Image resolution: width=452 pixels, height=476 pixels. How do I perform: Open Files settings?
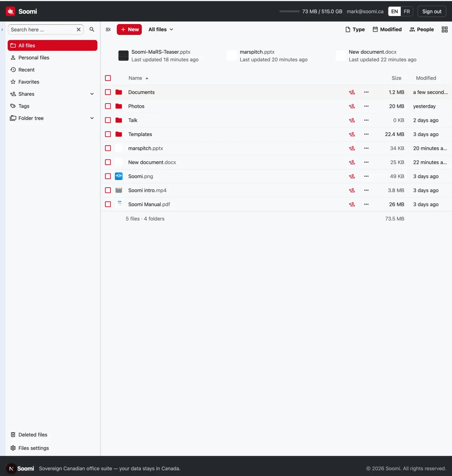[x=53, y=448]
